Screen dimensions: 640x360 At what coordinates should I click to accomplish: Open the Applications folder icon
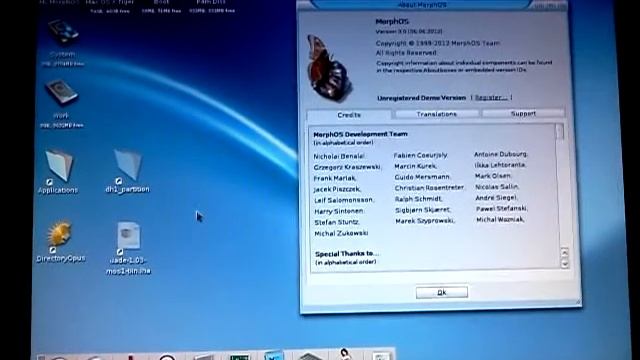59,165
